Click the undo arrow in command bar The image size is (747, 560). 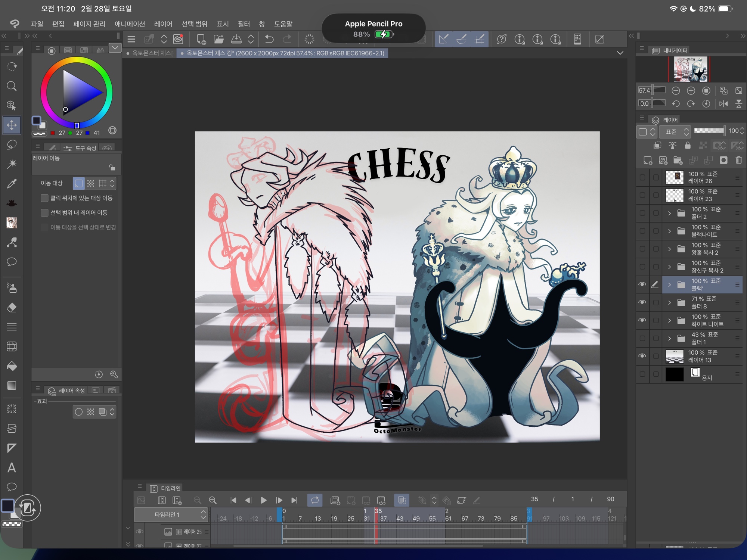[269, 39]
